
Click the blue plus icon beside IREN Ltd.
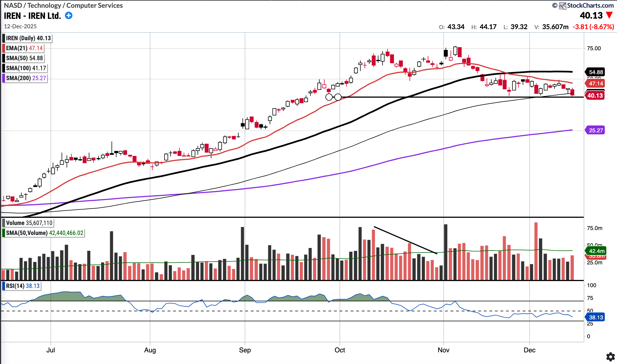tap(69, 16)
